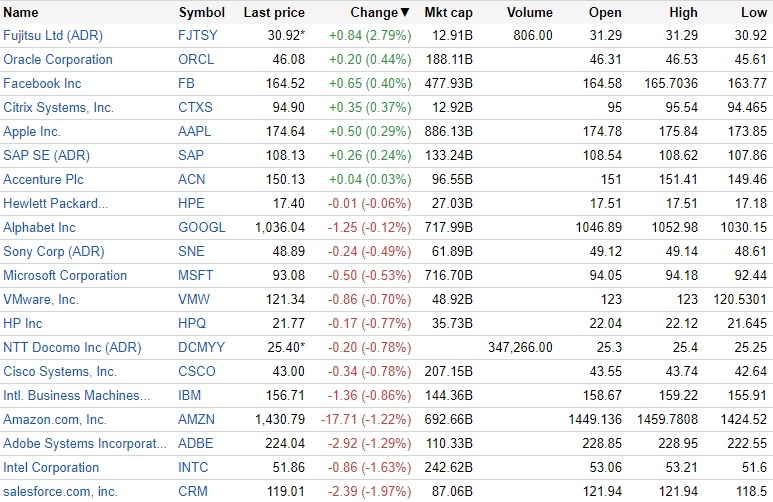
Task: Open the Intel Corporation stock page
Action: tap(51, 467)
